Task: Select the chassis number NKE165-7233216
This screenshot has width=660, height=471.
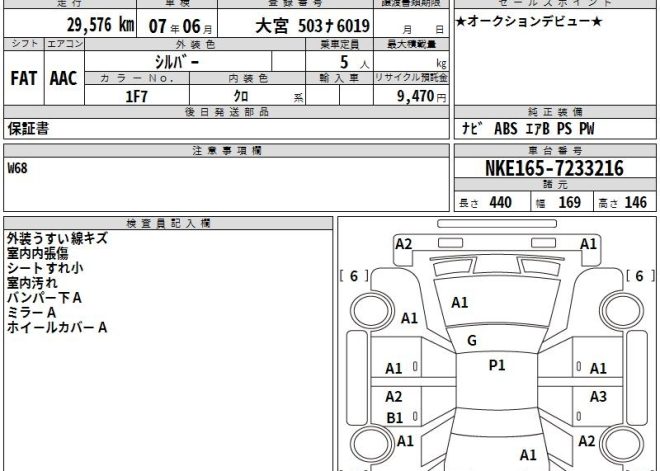Action: pos(554,169)
